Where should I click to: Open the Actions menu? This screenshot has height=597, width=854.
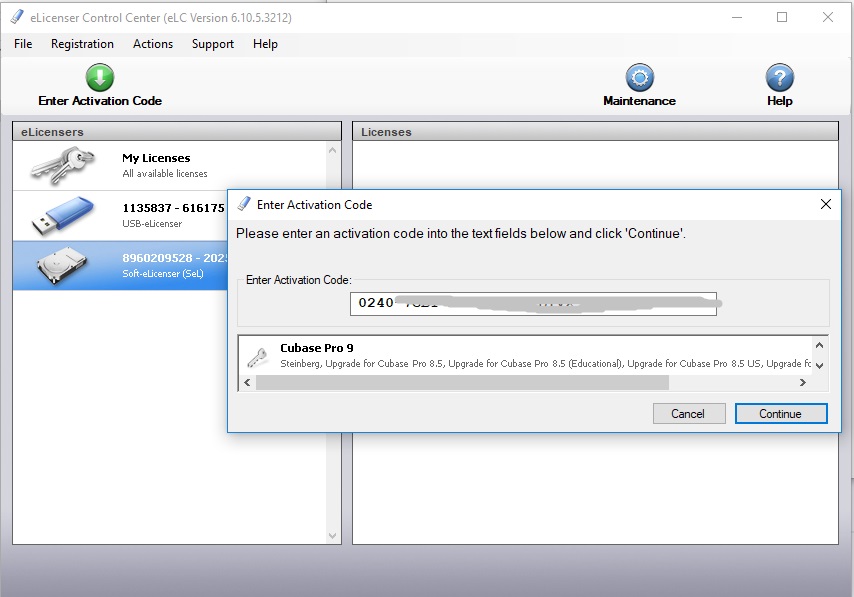pyautogui.click(x=153, y=44)
